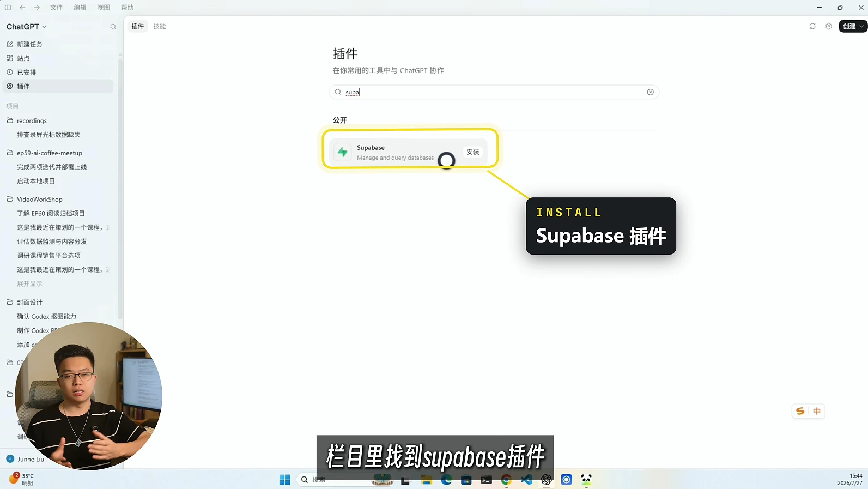Open settings gear icon at top right
The image size is (868, 489).
tap(829, 26)
